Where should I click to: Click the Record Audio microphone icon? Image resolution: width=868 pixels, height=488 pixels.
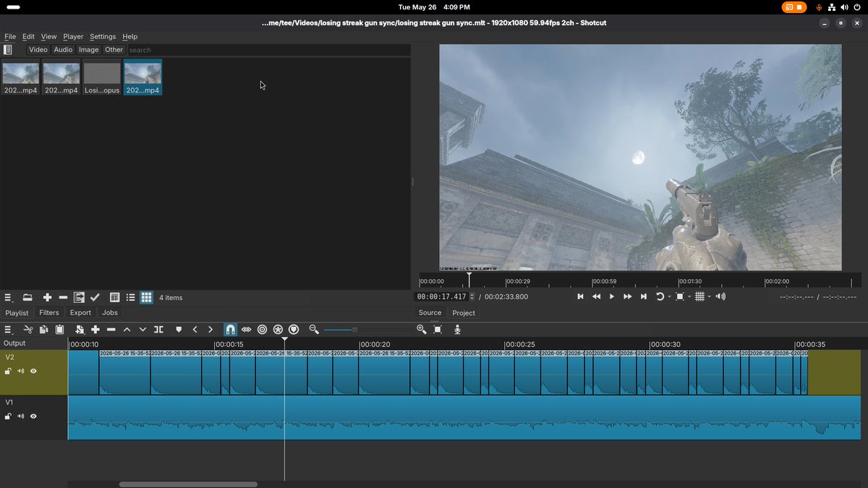[x=457, y=330]
